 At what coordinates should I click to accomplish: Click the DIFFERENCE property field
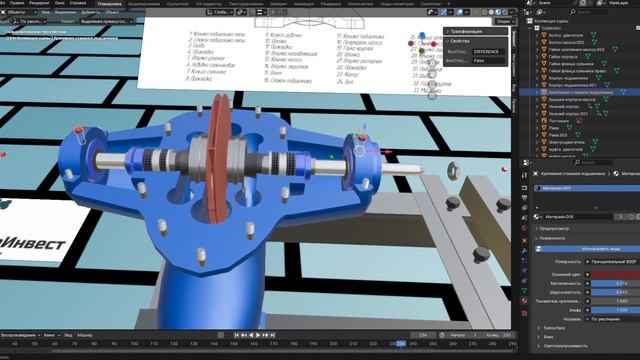pos(489,52)
